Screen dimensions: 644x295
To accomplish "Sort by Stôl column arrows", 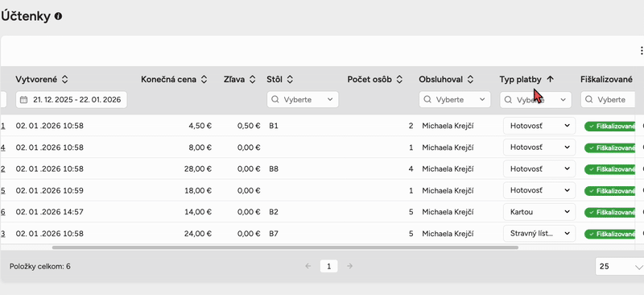I will pyautogui.click(x=290, y=80).
